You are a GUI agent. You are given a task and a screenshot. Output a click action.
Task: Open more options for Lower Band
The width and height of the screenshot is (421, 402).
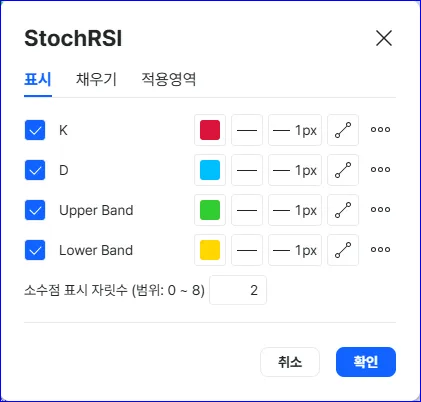(380, 250)
